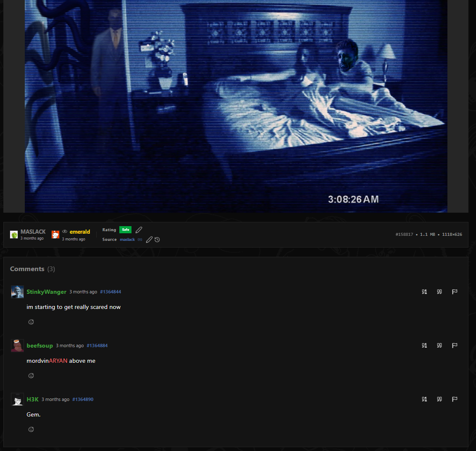Open H3K's profile from the username
The image size is (476, 451).
coord(32,399)
